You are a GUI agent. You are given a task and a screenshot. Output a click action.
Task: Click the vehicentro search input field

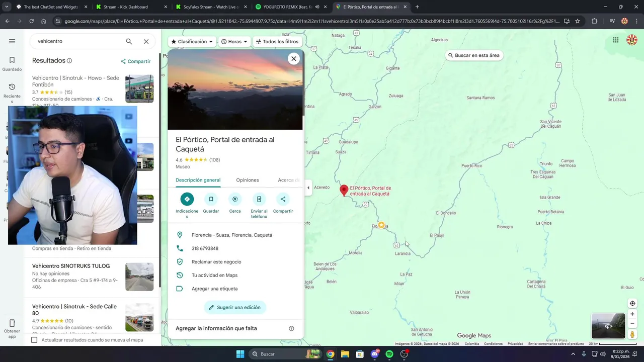pyautogui.click(x=78, y=41)
